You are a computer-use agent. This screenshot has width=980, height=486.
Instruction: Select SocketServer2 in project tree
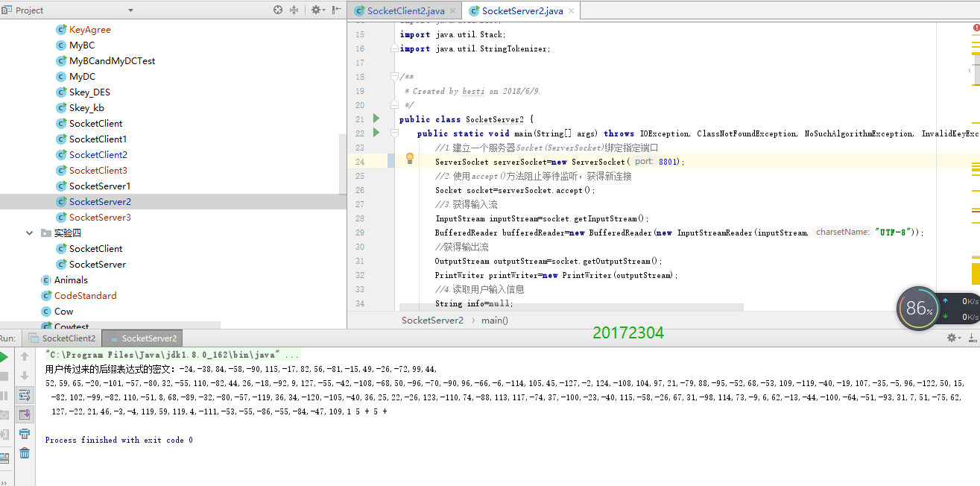[x=100, y=202]
